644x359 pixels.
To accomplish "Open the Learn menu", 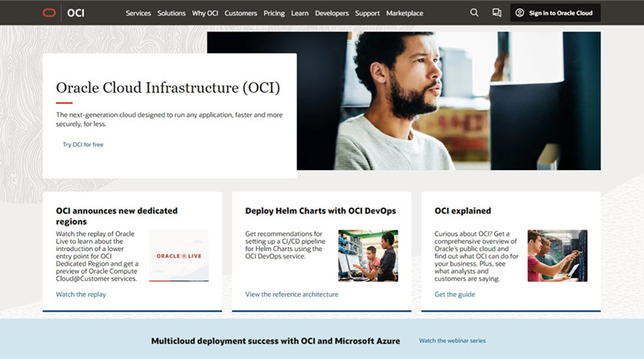I will [299, 13].
